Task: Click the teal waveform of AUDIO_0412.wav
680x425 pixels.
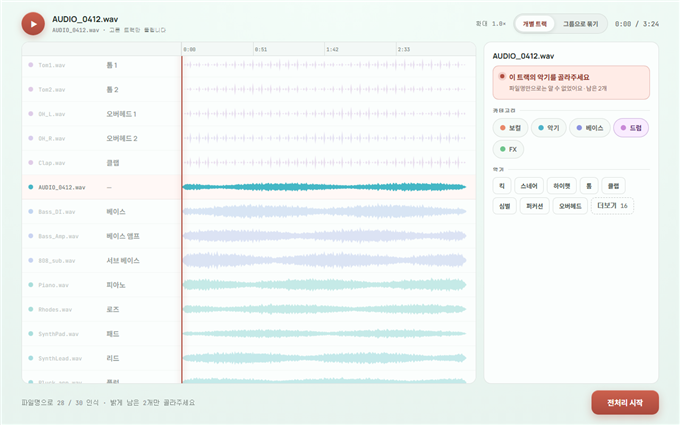Action: coord(324,187)
